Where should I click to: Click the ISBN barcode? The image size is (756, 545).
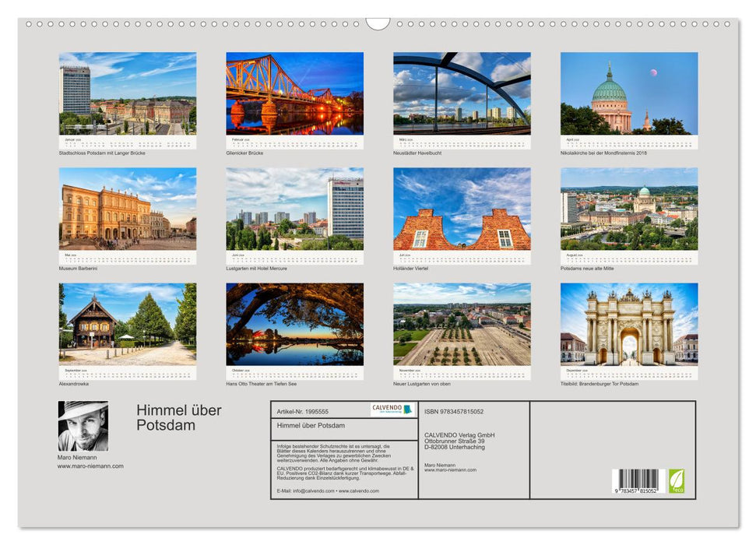pos(635,481)
